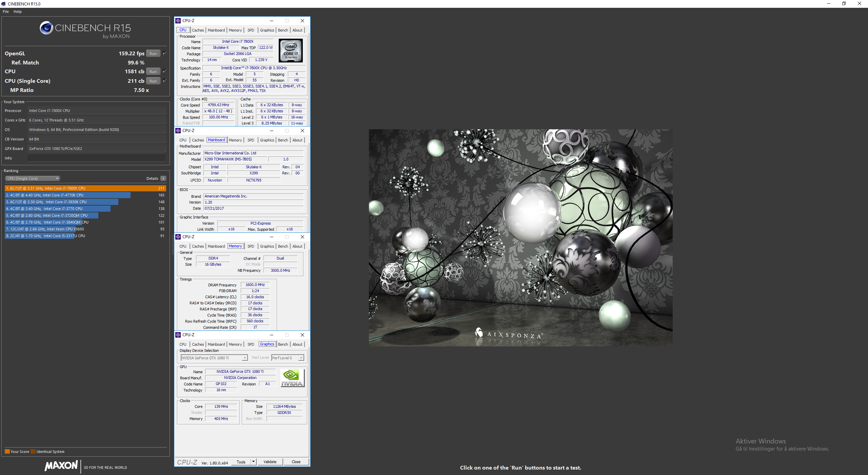Screen dimensions: 868x475
Task: Expand the CPU (Single Core) ranking dropdown
Action: coord(33,178)
